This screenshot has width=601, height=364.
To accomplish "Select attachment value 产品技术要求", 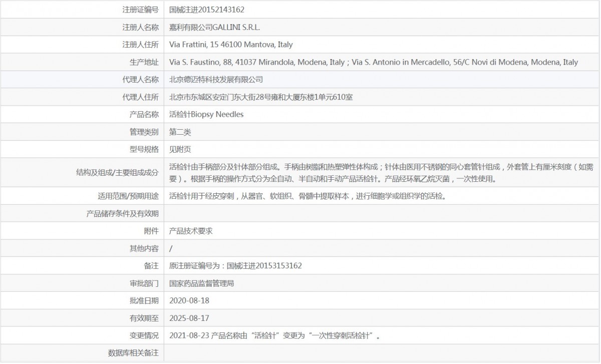I will coord(191,231).
